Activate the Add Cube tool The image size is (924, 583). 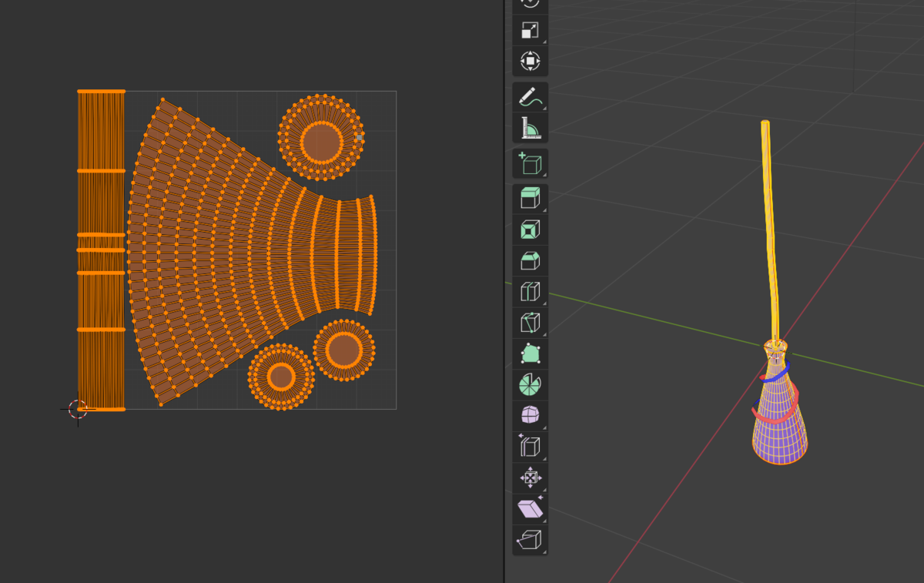click(528, 163)
